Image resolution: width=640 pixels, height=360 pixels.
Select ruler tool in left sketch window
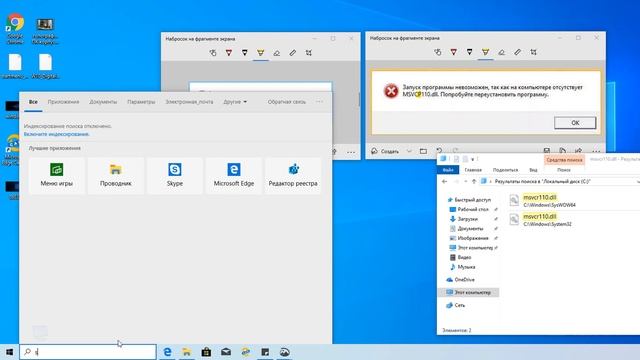(x=293, y=53)
